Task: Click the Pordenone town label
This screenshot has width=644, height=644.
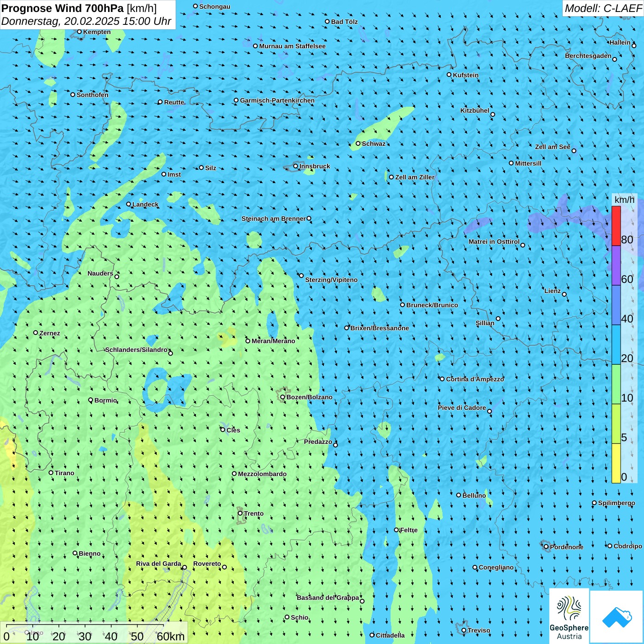Action: pos(567,547)
